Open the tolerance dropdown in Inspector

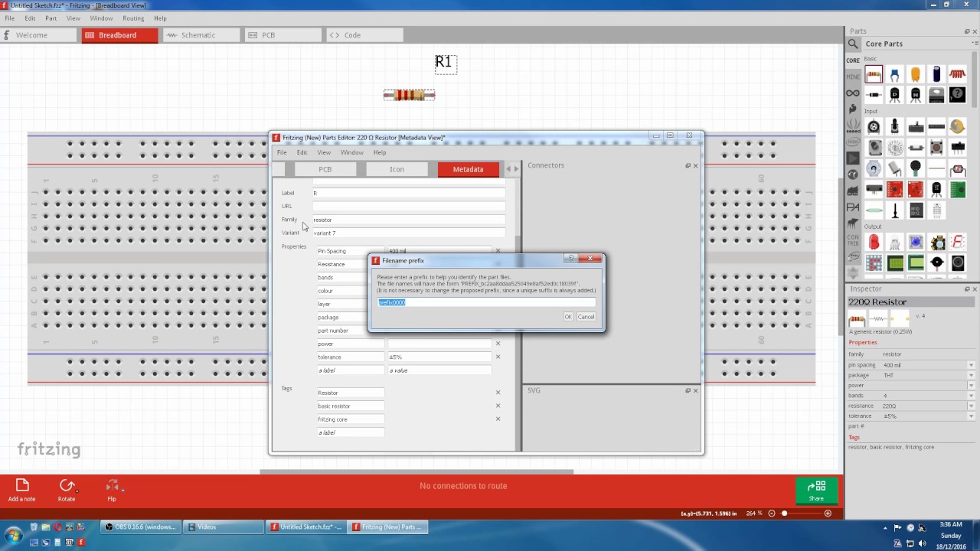(x=971, y=416)
